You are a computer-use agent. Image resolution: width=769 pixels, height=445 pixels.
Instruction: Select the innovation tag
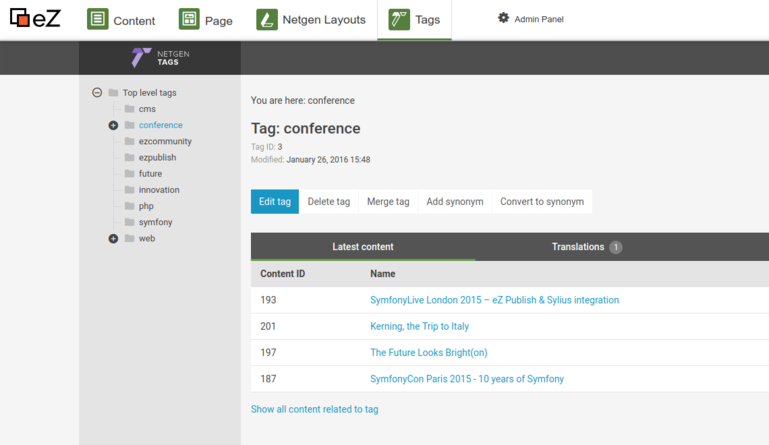coord(159,190)
